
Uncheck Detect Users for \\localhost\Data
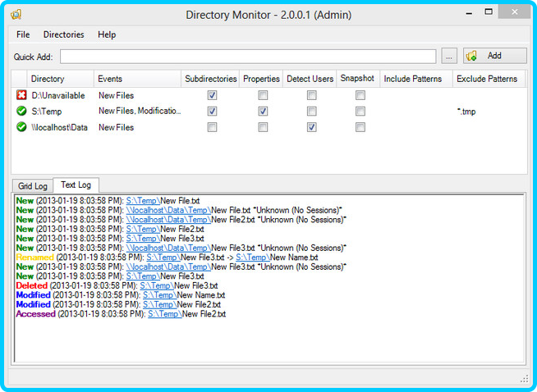(311, 127)
